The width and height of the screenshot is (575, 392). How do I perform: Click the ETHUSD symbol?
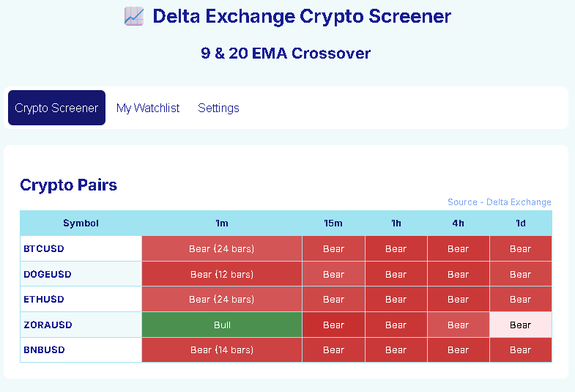tap(44, 299)
